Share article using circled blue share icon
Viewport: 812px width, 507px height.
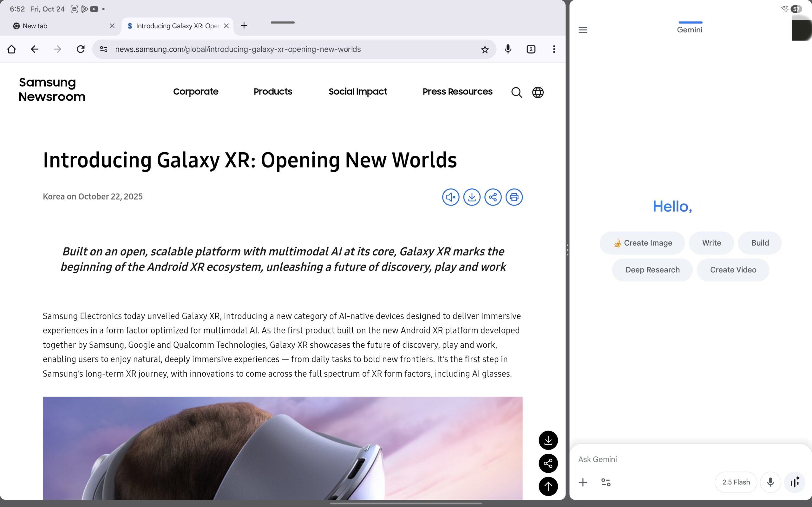coord(493,197)
